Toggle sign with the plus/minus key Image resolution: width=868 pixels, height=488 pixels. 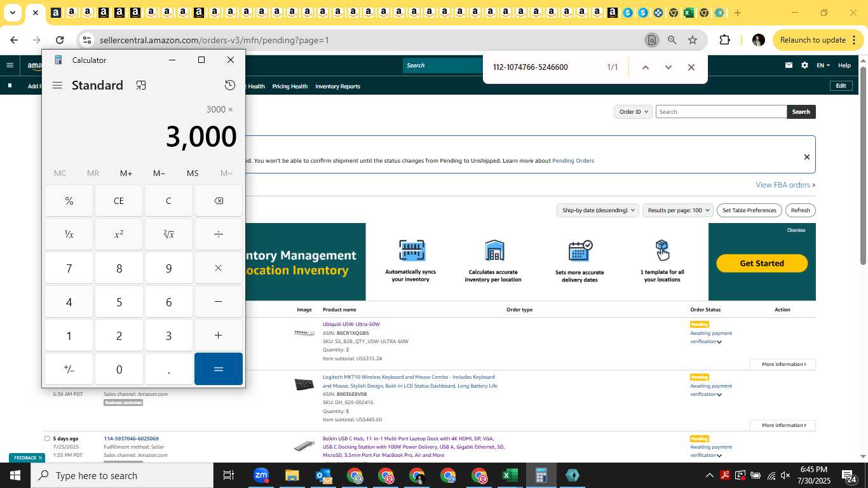pyautogui.click(x=69, y=369)
